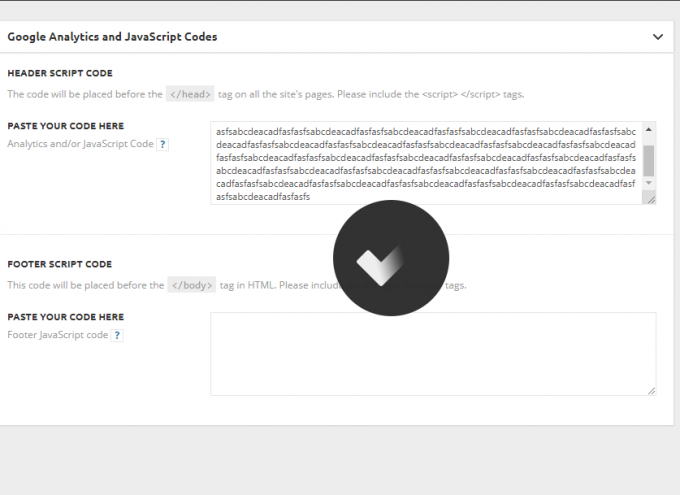Click the header textarea scrollbar thumb
The image size is (680, 495).
(649, 161)
